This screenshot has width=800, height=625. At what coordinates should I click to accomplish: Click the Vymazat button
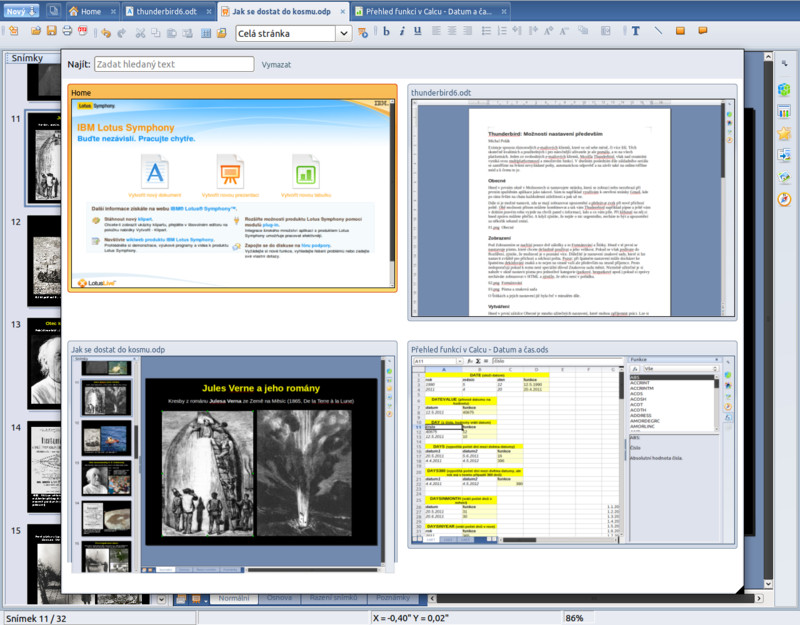click(x=276, y=65)
